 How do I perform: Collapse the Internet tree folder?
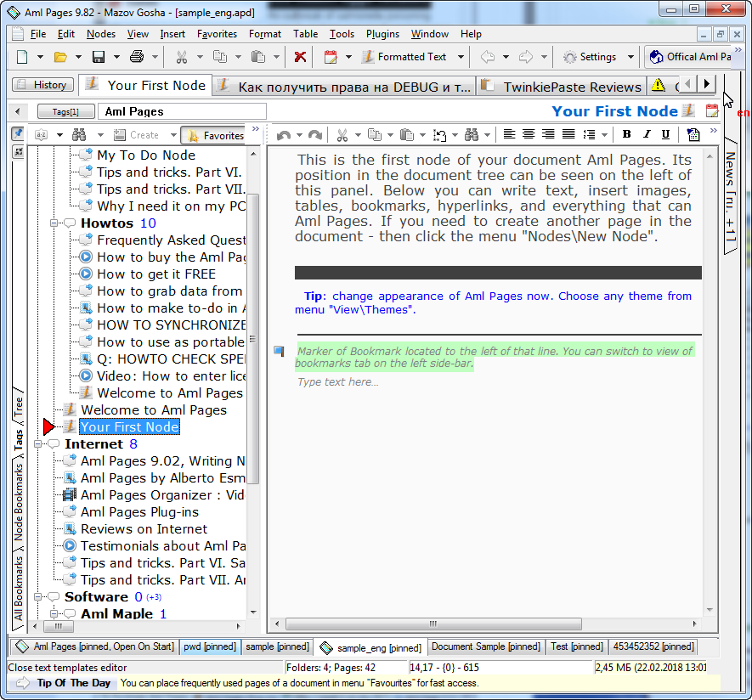tap(37, 444)
